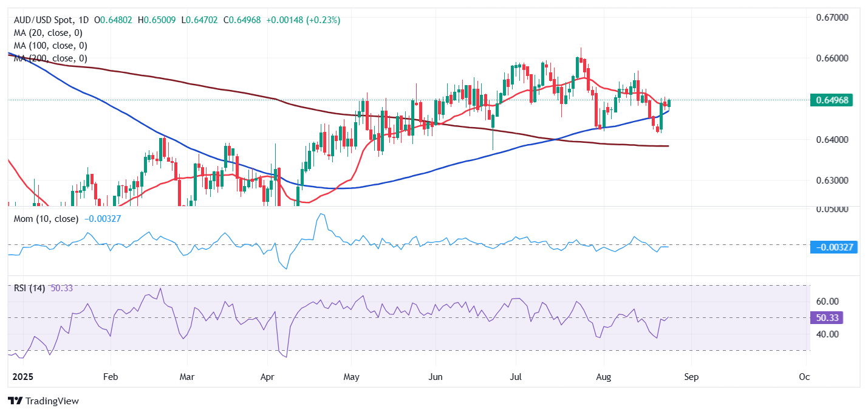Click the 60.00 level on RSI scale

(x=827, y=302)
